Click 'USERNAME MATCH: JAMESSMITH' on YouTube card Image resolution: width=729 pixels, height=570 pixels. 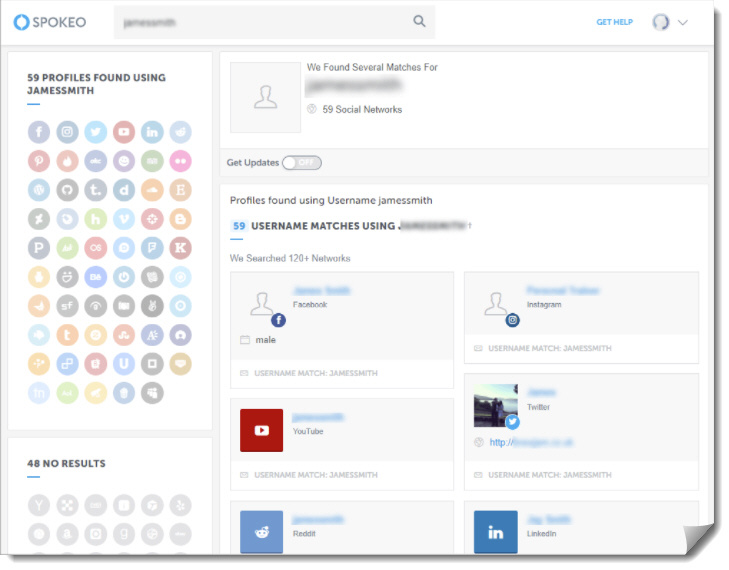316,475
